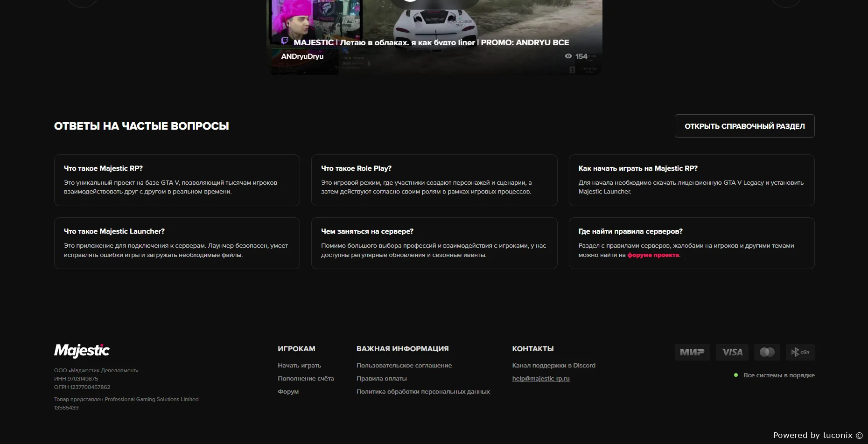Click 'Все системы в порядке' status text
Viewport: 868px width, 444px height.
779,375
